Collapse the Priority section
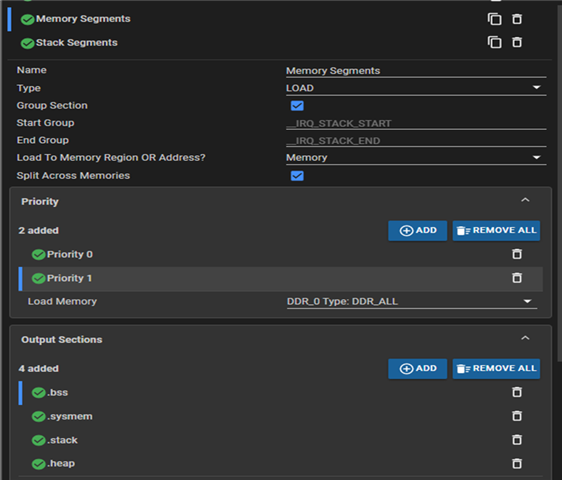 point(525,200)
